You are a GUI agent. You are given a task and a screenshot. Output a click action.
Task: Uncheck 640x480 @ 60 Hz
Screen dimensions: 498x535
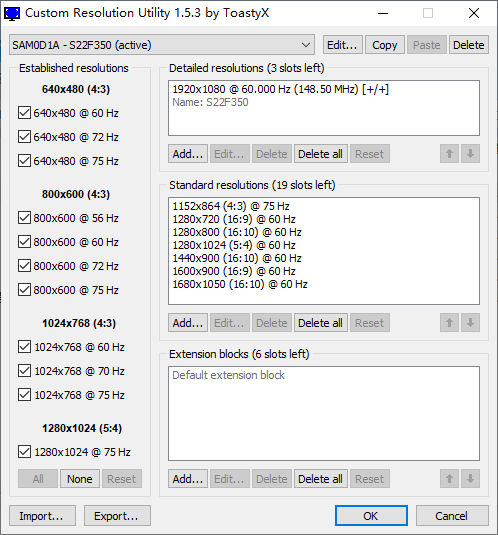pos(24,113)
